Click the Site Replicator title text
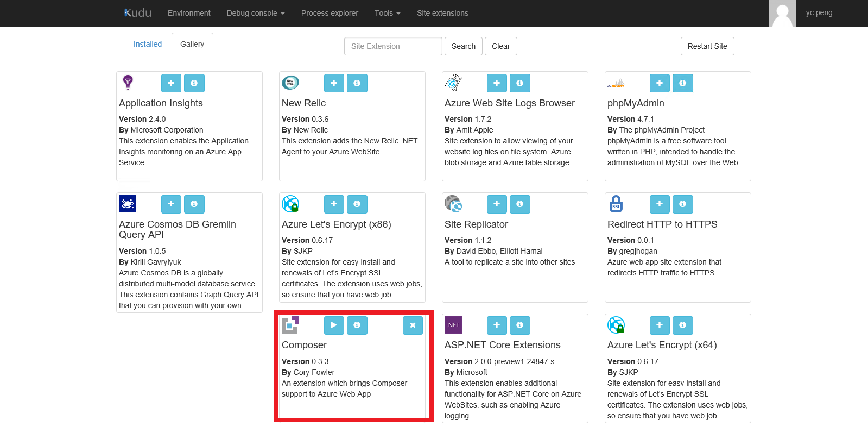Viewport: 868px width, 426px height. coord(476,224)
